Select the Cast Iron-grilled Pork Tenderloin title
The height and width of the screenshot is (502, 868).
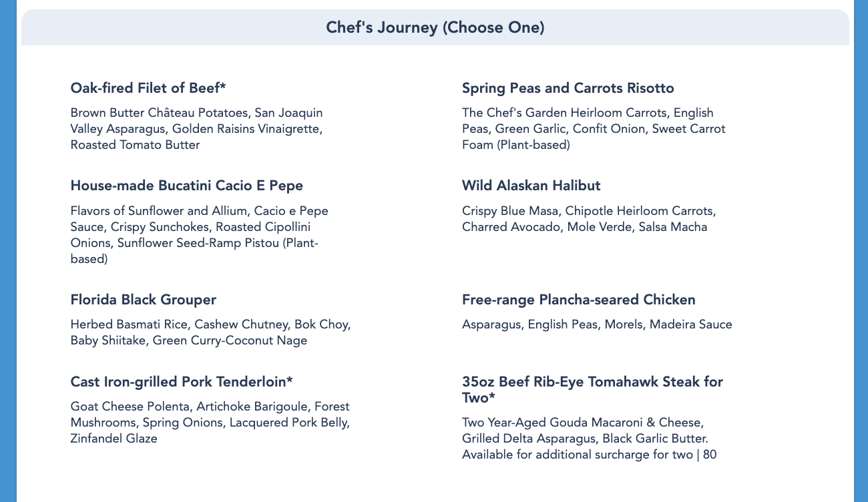click(182, 382)
